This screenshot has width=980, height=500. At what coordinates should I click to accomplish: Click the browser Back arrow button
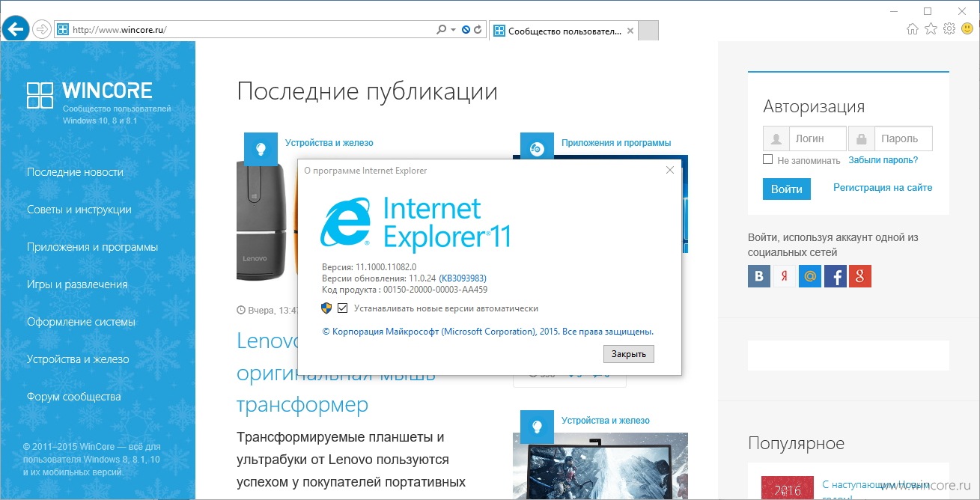[x=15, y=30]
